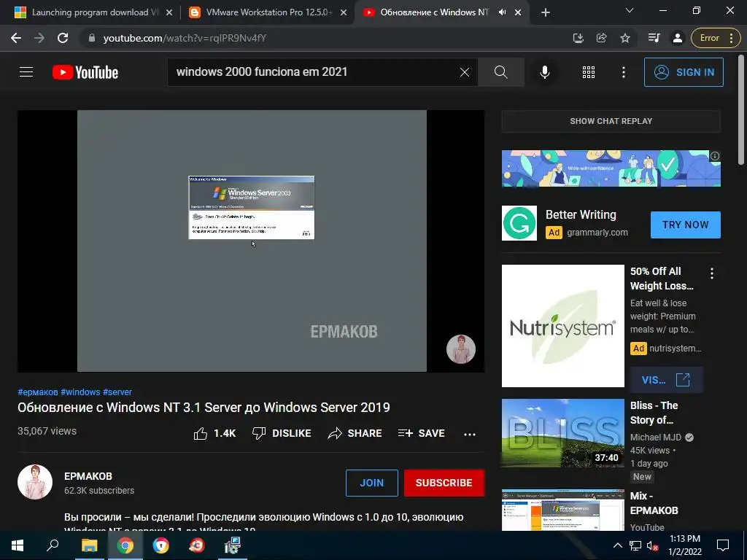Image resolution: width=747 pixels, height=560 pixels.
Task: Search with voice microphone icon
Action: (x=544, y=72)
